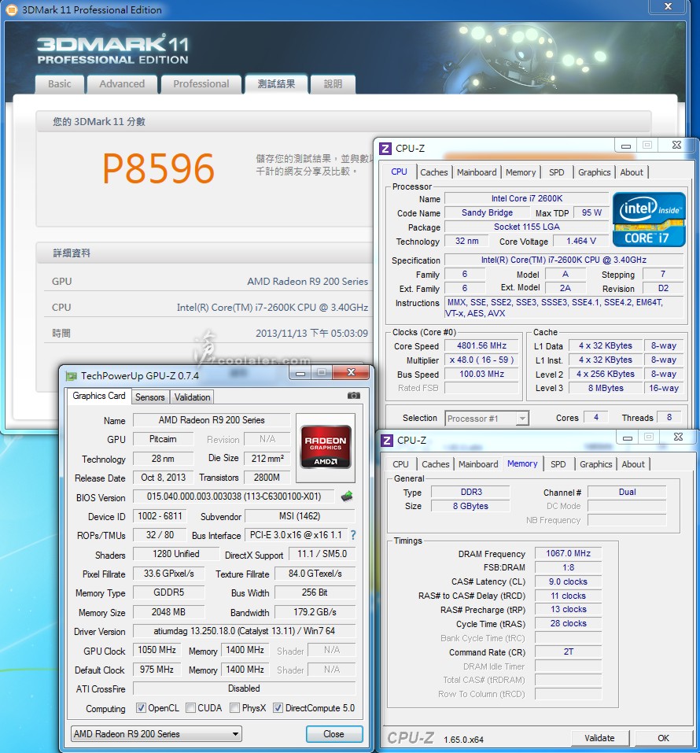Open About tab in lower CPU-Z window
The image size is (700, 753).
633,464
